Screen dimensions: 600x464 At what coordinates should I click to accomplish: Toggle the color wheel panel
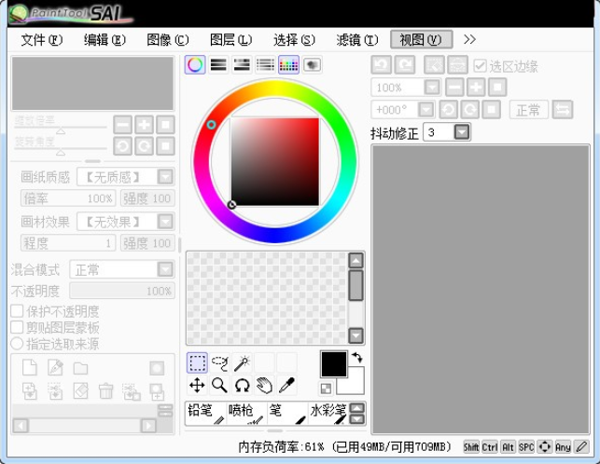(195, 65)
